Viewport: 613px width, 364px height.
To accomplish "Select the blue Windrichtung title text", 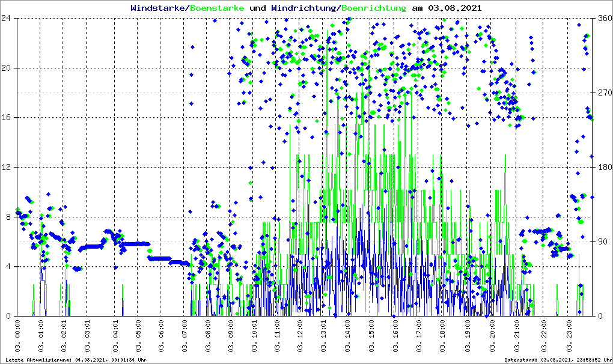I will coord(305,8).
